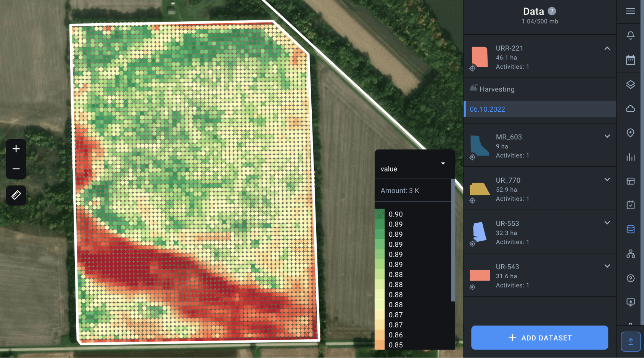Open the weather cloud icon
Image resolution: width=644 pixels, height=358 pixels.
(x=630, y=109)
